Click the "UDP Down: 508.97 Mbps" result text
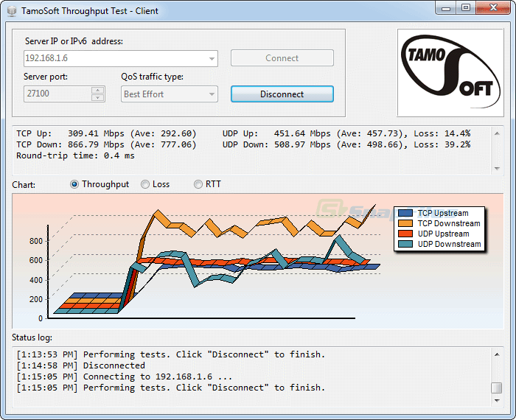Viewport: 516px width, 420px height. (x=346, y=144)
